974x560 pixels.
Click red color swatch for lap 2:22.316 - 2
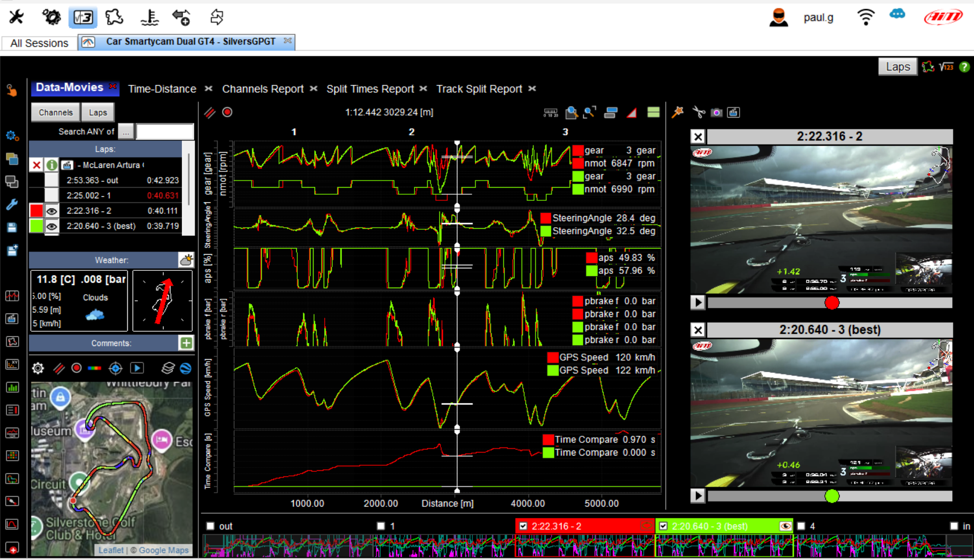click(37, 211)
